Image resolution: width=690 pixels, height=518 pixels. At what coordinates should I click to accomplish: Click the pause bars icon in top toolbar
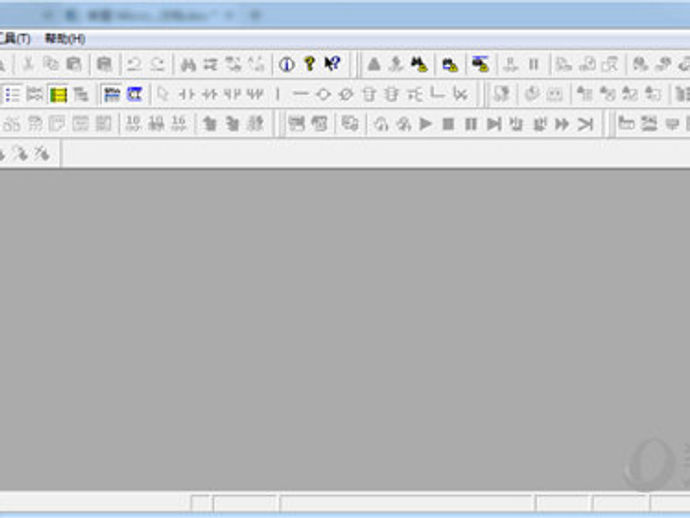533,65
